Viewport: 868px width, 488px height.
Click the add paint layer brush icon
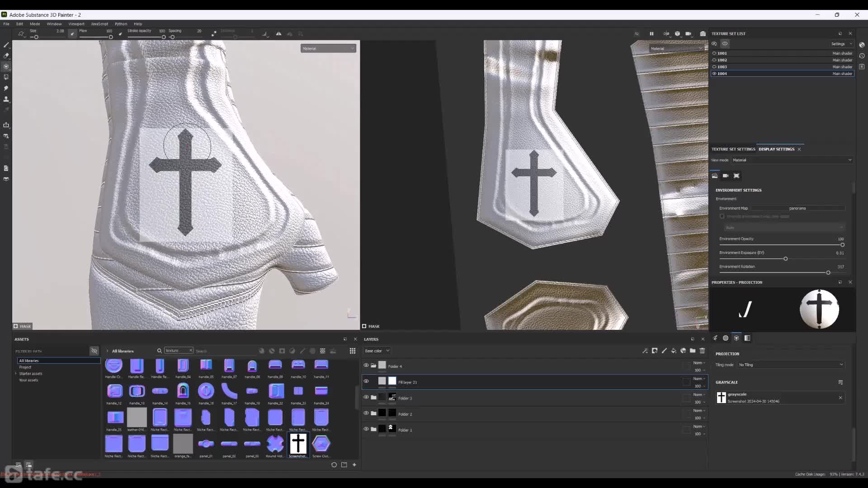pyautogui.click(x=664, y=351)
